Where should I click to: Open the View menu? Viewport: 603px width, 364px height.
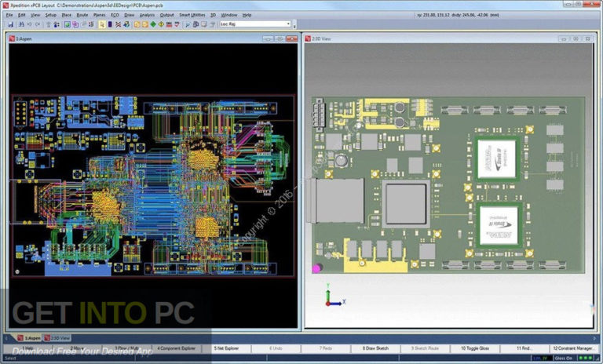35,15
